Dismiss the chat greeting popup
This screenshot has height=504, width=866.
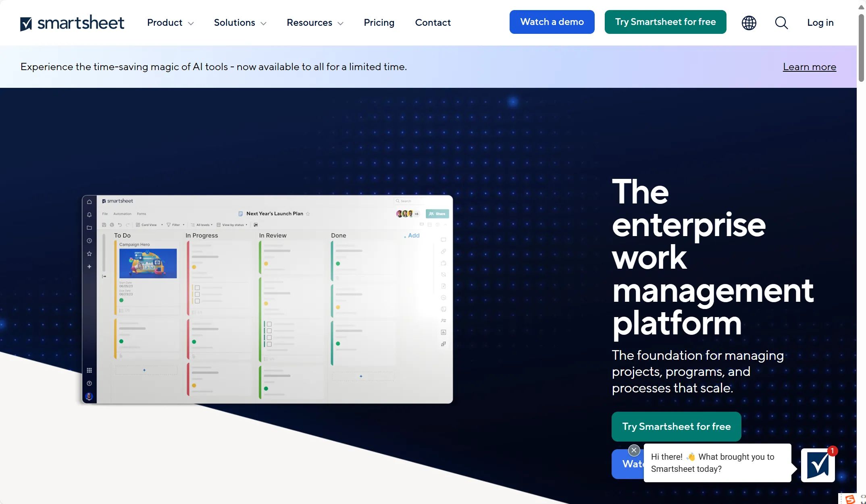(634, 450)
